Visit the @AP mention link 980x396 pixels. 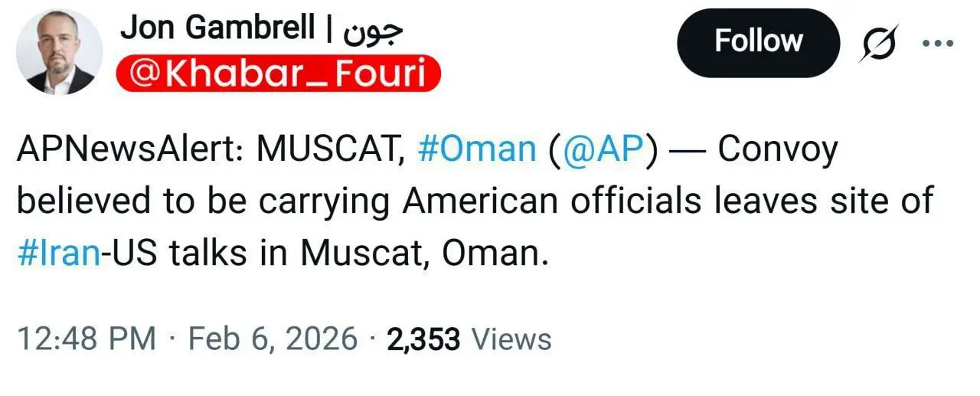click(602, 150)
